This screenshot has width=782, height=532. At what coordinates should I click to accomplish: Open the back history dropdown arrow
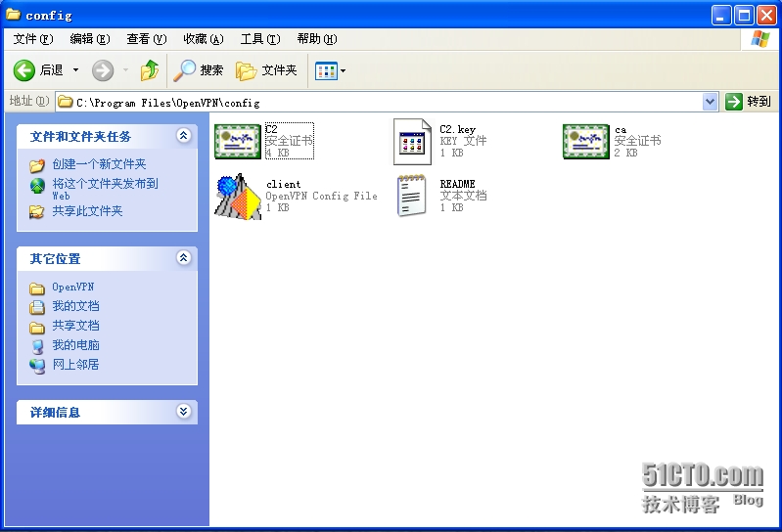[x=75, y=70]
